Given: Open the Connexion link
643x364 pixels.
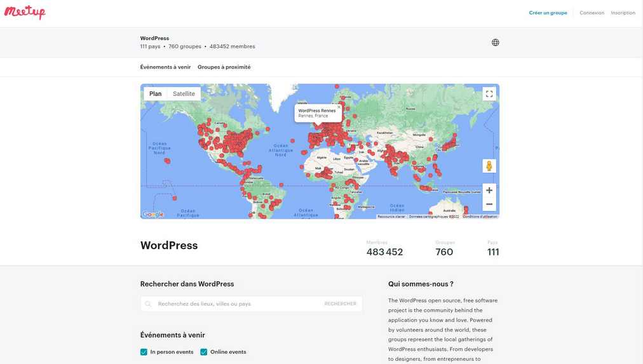Looking at the screenshot, I should [x=592, y=13].
